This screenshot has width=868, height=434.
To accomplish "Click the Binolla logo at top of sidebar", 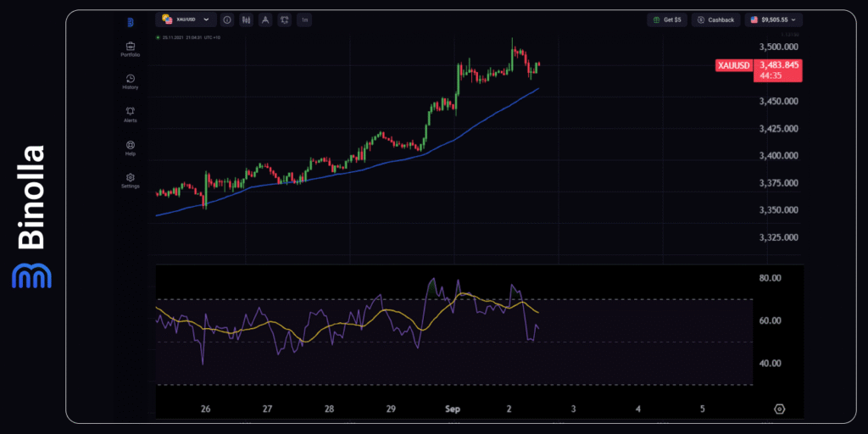I will coord(131,22).
